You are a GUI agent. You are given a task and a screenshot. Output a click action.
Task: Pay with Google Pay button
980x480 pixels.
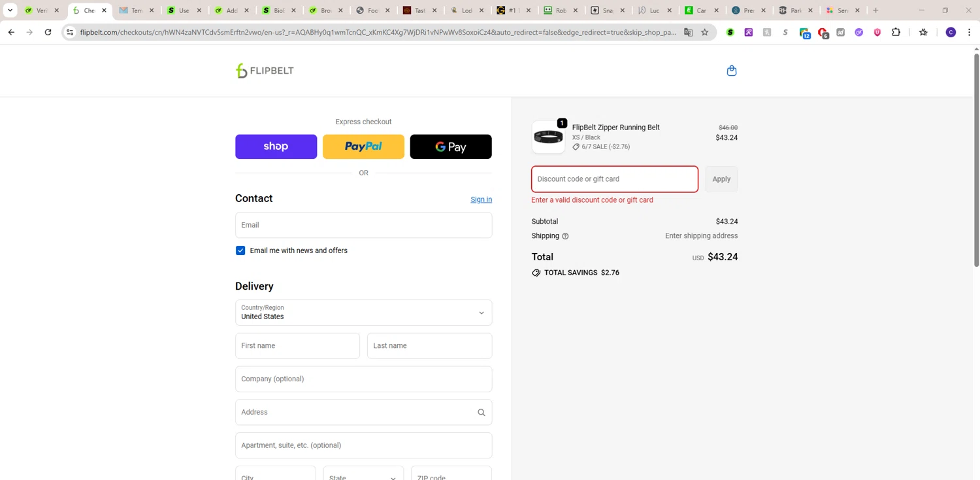(x=451, y=146)
